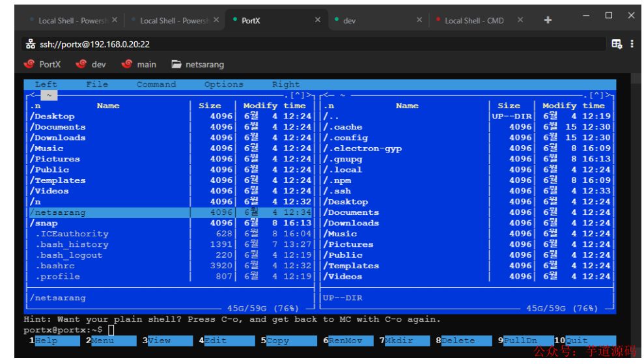Click the right panel history [^] button
This screenshot has height=364, width=644.
596,95
